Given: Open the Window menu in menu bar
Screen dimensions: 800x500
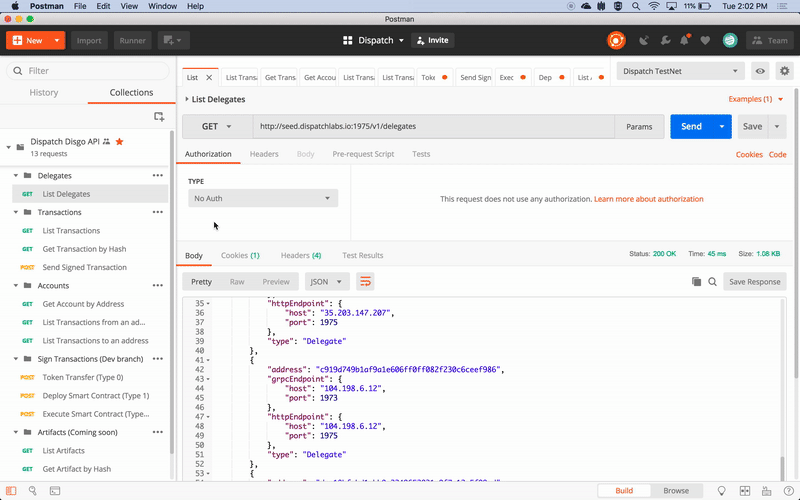Looking at the screenshot, I should point(160,6).
